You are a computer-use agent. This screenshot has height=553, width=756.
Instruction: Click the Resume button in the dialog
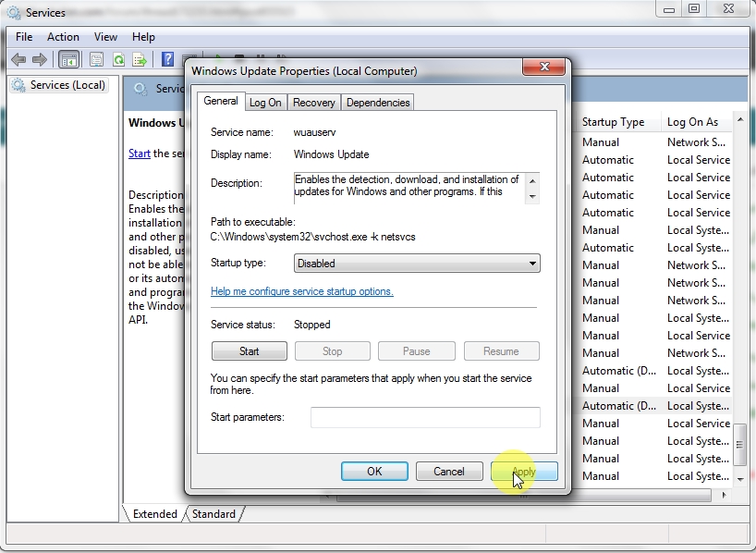(502, 350)
